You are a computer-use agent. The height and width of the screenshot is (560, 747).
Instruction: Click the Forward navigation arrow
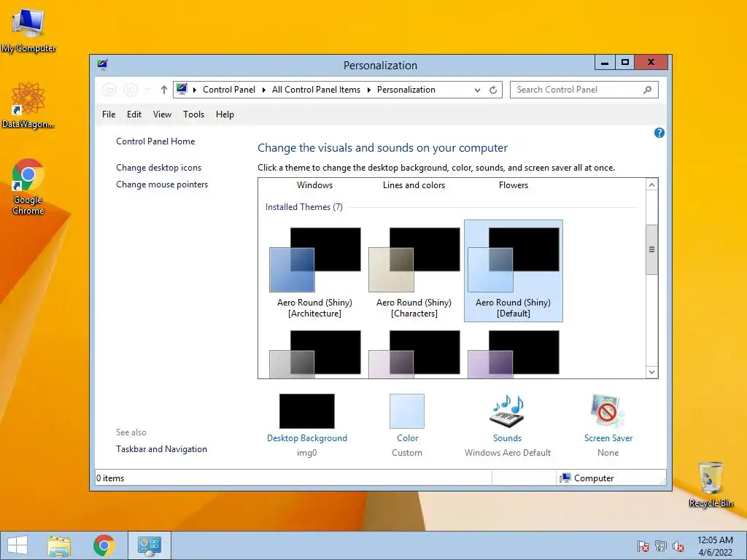tap(131, 90)
